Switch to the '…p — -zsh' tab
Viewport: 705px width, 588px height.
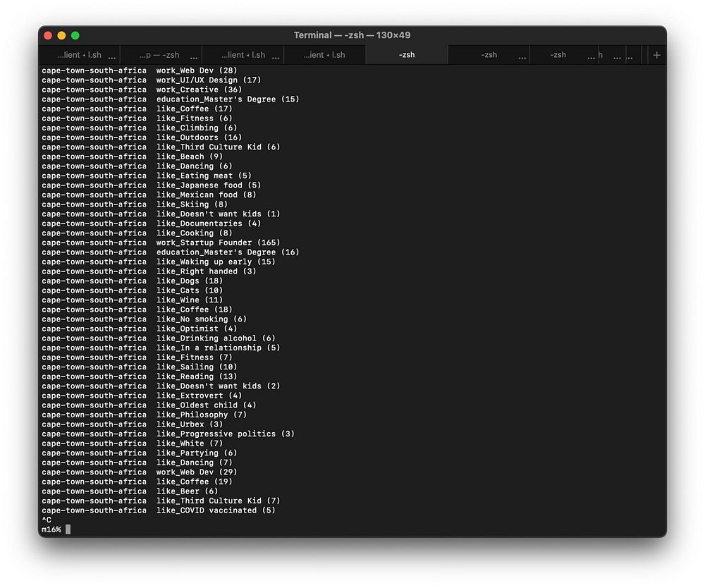tap(159, 55)
